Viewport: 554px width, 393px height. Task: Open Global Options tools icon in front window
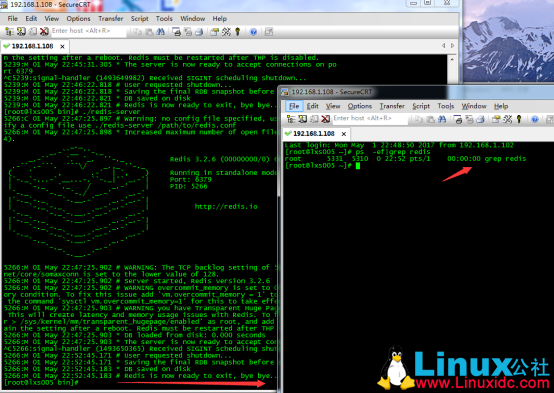(508, 119)
